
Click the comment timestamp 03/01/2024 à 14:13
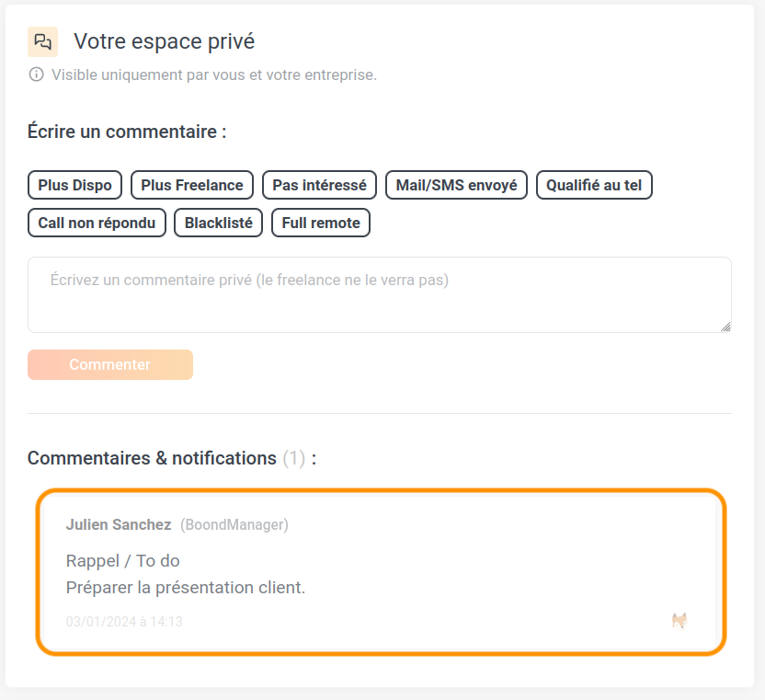(x=124, y=622)
